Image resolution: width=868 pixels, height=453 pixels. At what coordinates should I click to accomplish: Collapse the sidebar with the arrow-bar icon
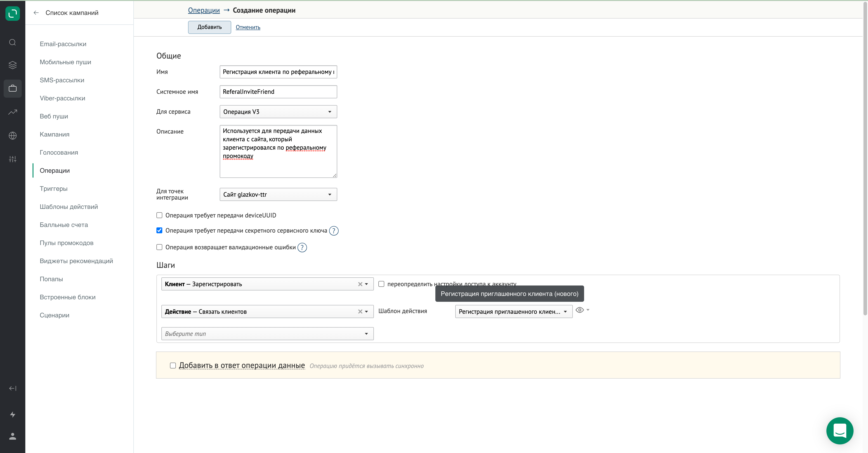pos(12,388)
